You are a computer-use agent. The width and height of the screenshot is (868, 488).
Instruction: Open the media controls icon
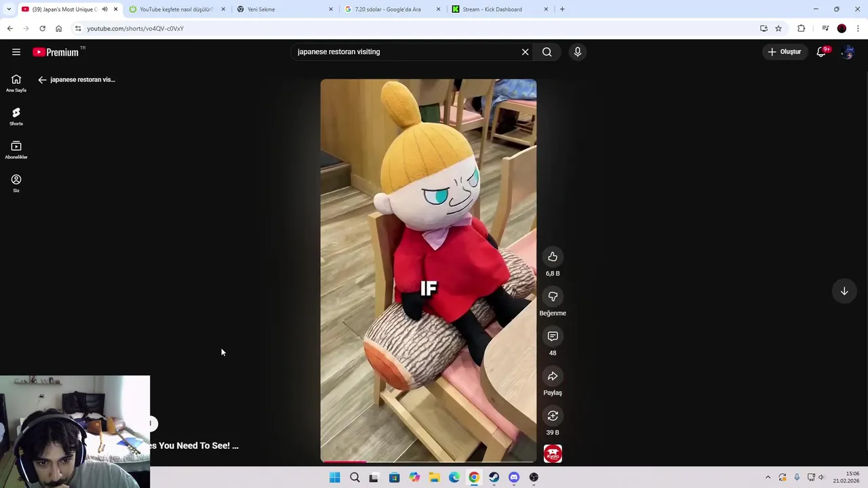click(x=825, y=28)
